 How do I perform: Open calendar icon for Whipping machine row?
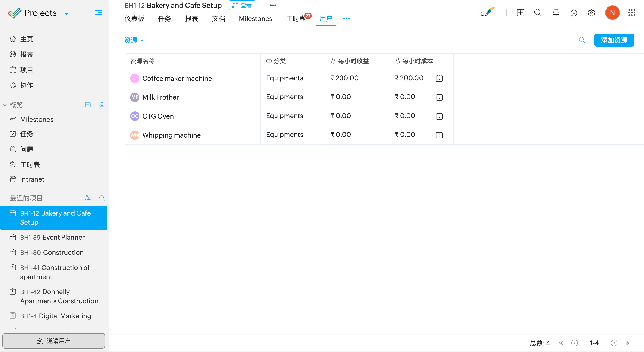[439, 135]
